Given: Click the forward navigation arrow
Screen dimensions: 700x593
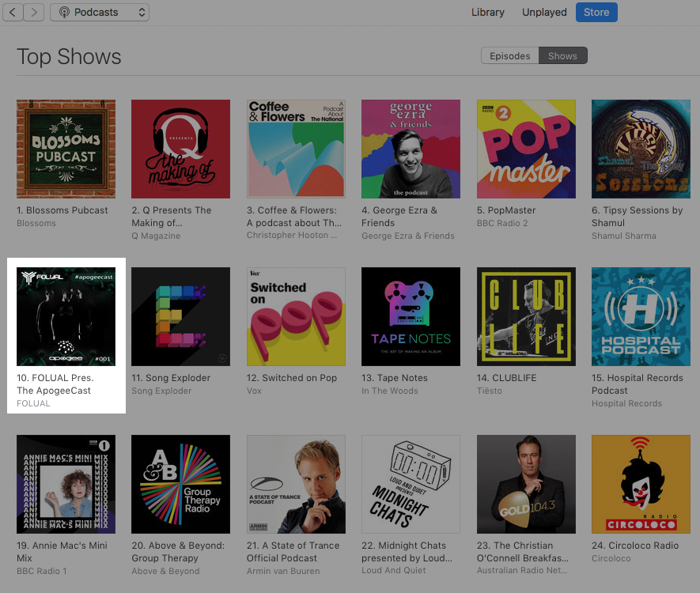Looking at the screenshot, I should point(32,12).
